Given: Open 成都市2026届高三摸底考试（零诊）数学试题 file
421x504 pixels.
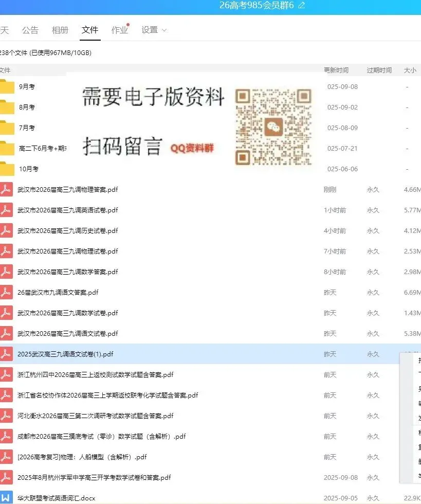Looking at the screenshot, I should pyautogui.click(x=102, y=437).
